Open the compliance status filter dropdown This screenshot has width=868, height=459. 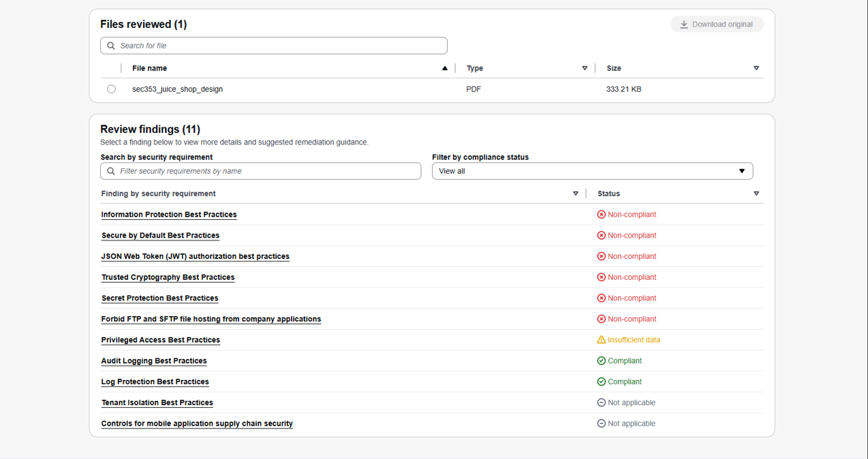592,171
